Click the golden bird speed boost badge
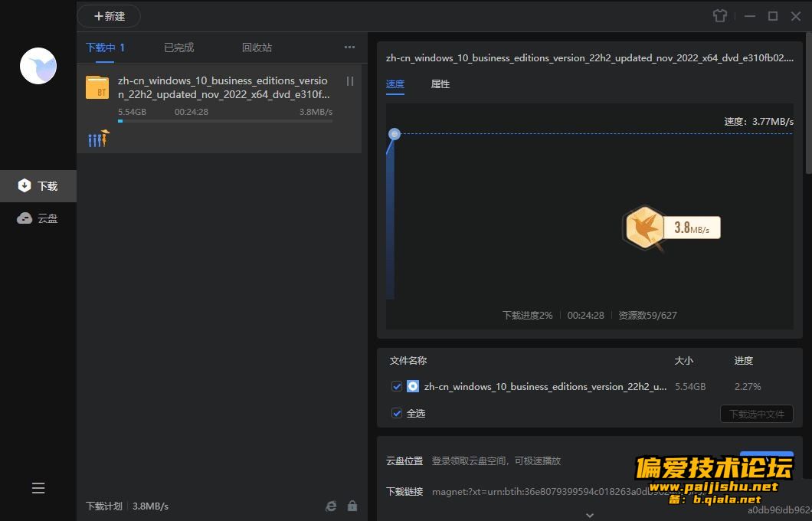The width and height of the screenshot is (812, 521). (x=643, y=228)
